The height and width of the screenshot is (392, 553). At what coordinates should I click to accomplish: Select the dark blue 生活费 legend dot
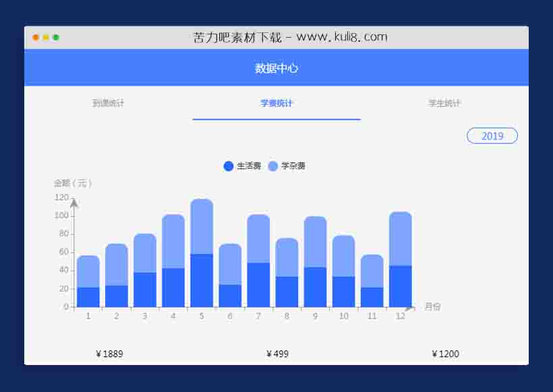pos(229,166)
